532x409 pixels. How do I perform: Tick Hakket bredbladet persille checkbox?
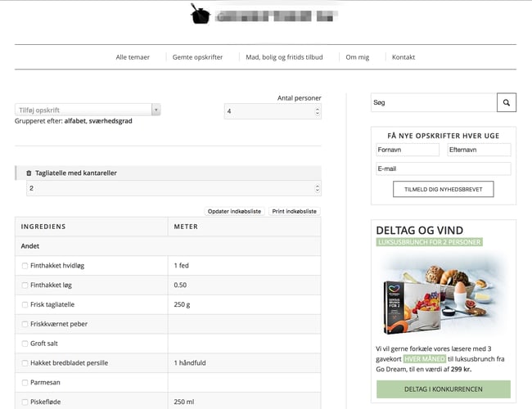pos(25,363)
